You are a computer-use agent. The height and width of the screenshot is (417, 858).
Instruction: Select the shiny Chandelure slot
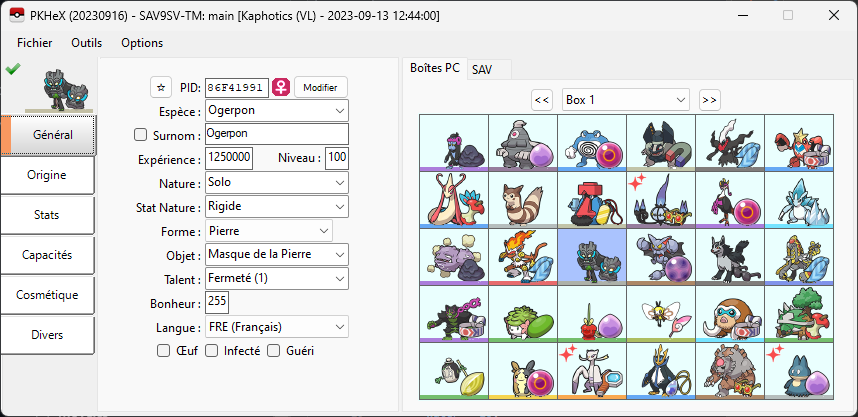[x=661, y=200]
